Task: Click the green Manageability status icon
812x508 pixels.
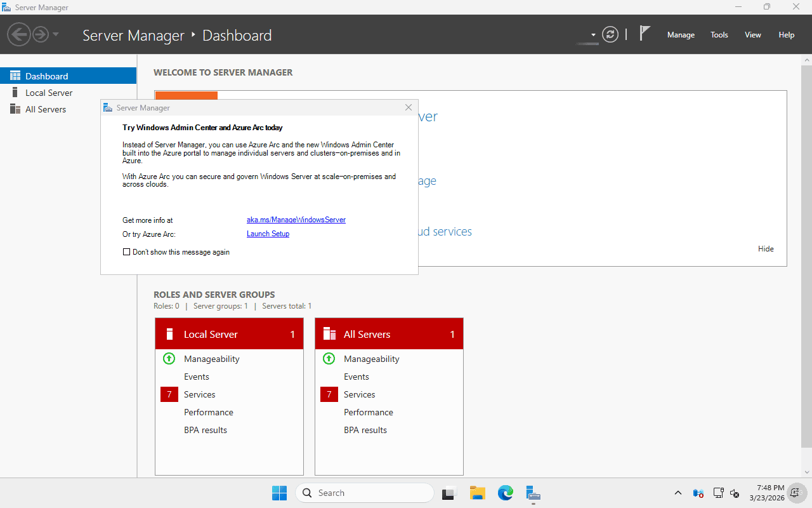Action: 169,358
